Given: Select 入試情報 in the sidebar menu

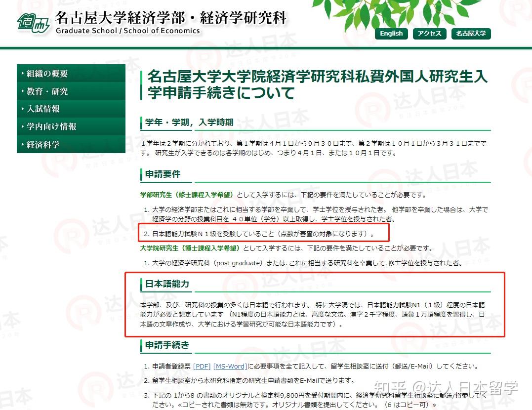Looking at the screenshot, I should 71,109.
